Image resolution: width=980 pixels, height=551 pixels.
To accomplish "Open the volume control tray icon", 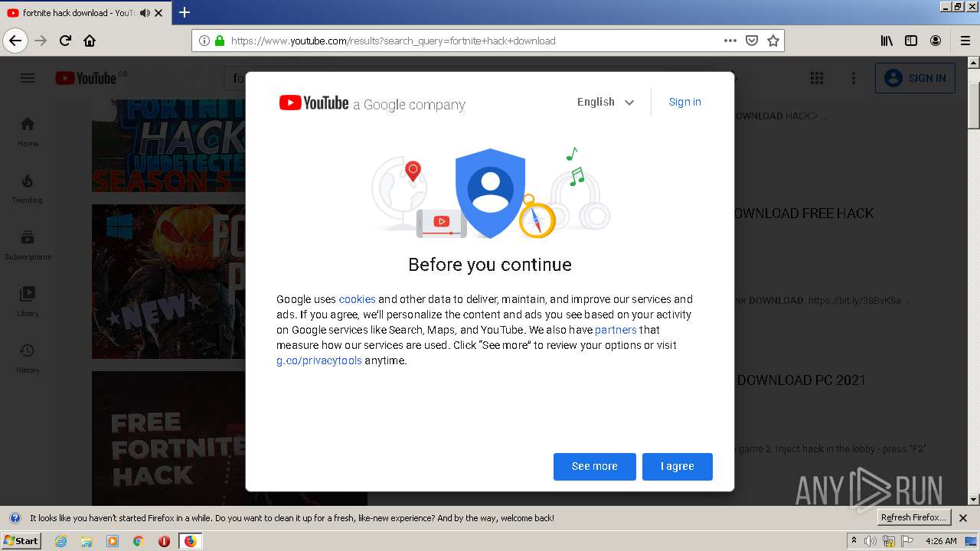I will coord(871,541).
